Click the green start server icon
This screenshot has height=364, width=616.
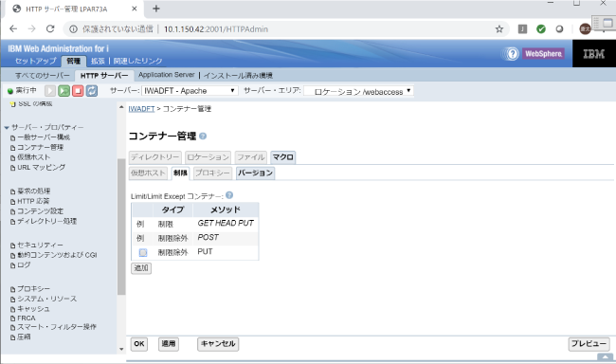(x=63, y=91)
